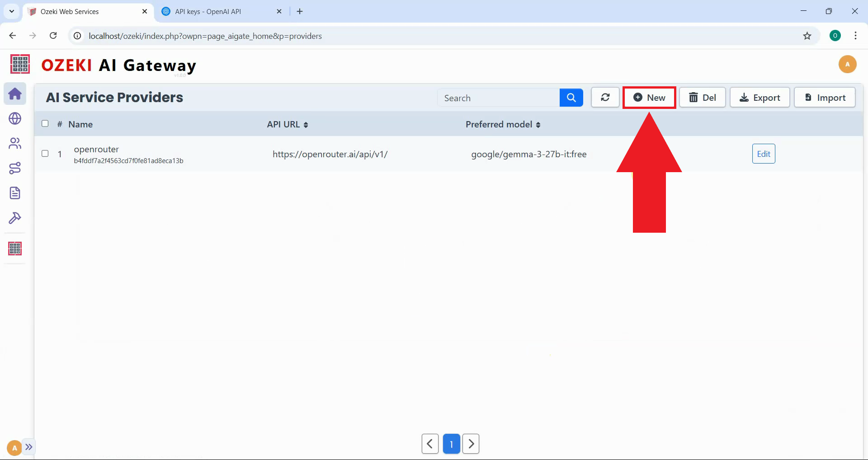Toggle the bookmark star in address bar
Viewport: 868px width, 460px height.
point(807,36)
